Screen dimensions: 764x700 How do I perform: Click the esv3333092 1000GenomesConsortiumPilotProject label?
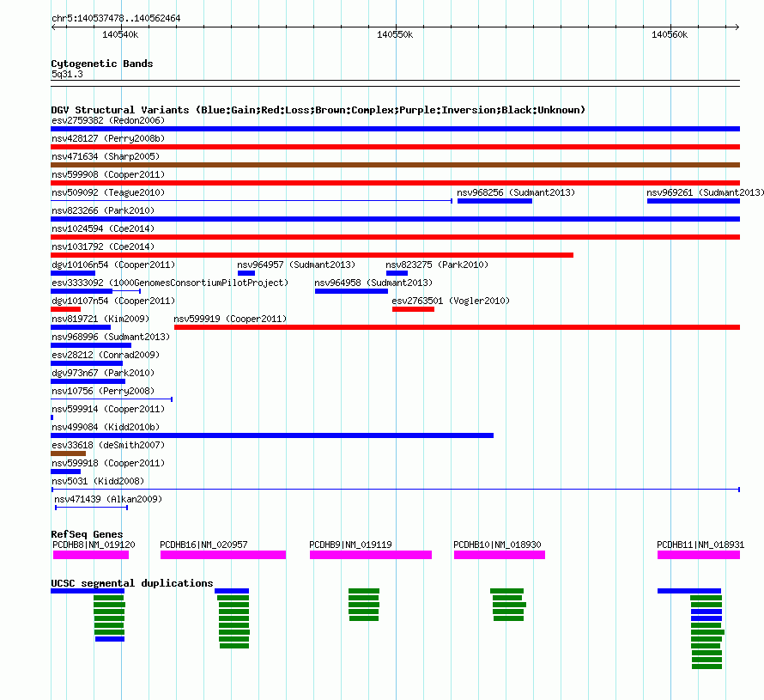pyautogui.click(x=170, y=283)
